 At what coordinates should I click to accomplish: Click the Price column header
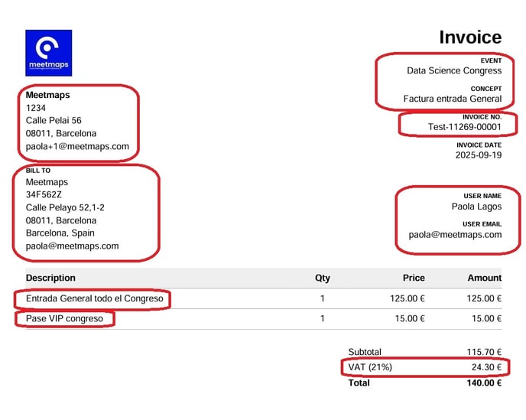(x=414, y=278)
